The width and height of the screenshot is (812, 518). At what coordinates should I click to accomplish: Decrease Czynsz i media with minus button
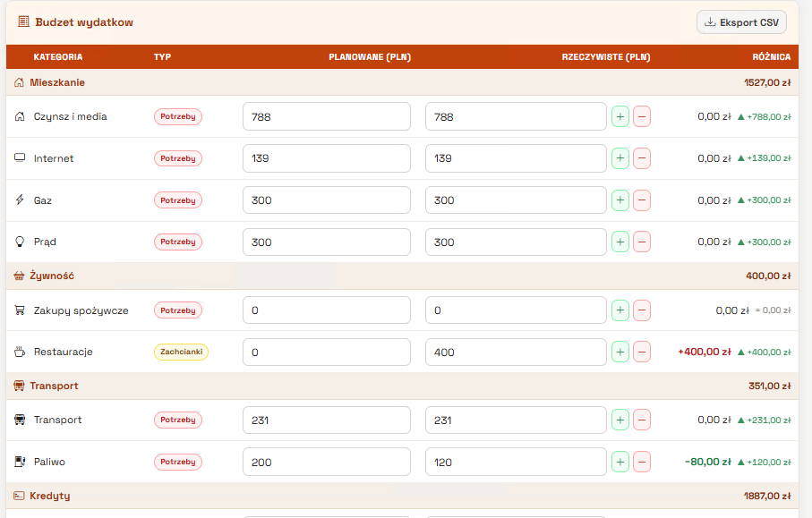[x=642, y=116]
